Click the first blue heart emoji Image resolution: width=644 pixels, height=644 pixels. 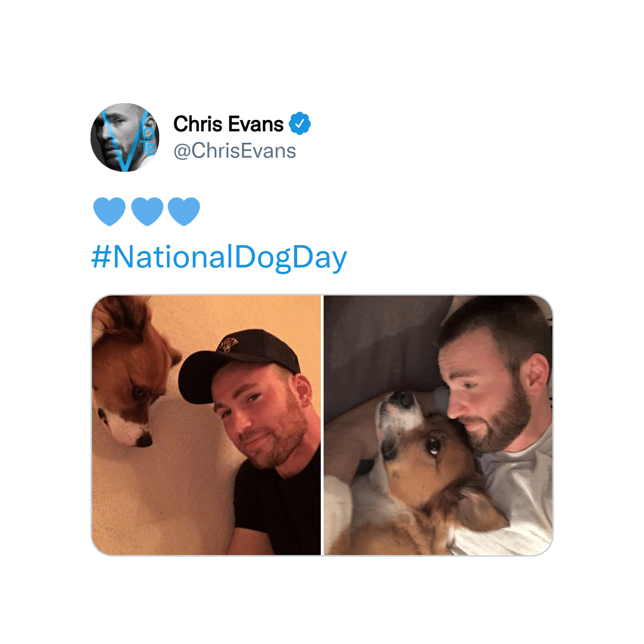109,211
